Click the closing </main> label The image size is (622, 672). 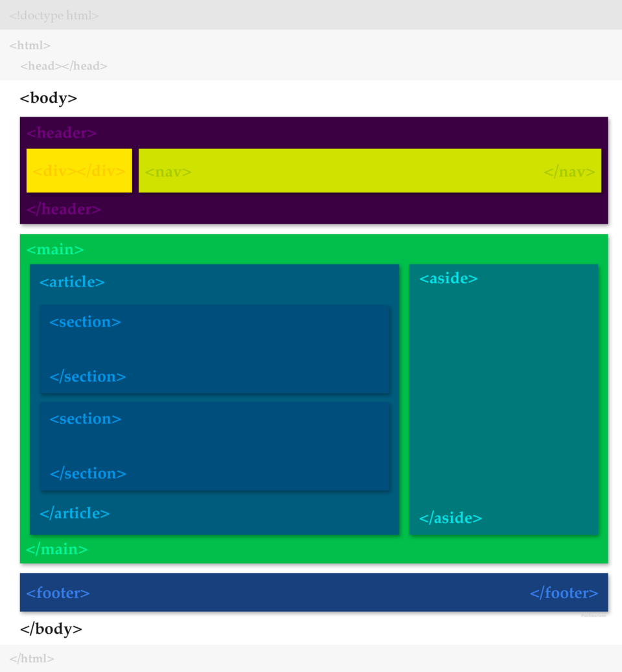point(57,549)
